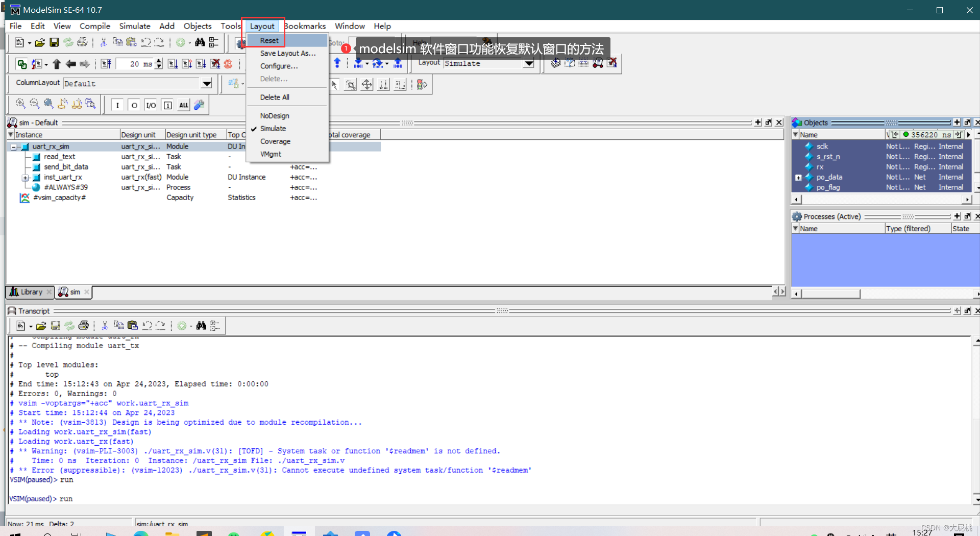Click the four-way pan mode icon
The width and height of the screenshot is (980, 536).
[x=367, y=85]
